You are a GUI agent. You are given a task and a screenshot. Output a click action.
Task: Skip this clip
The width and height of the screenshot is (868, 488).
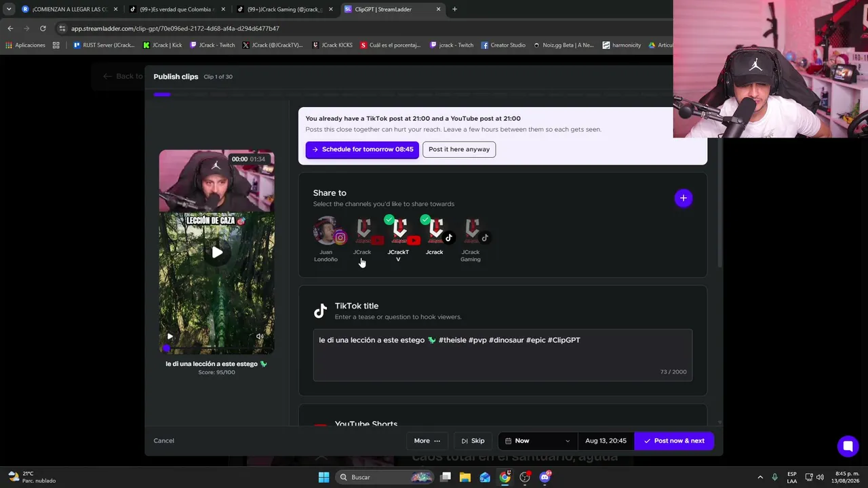coord(473,441)
